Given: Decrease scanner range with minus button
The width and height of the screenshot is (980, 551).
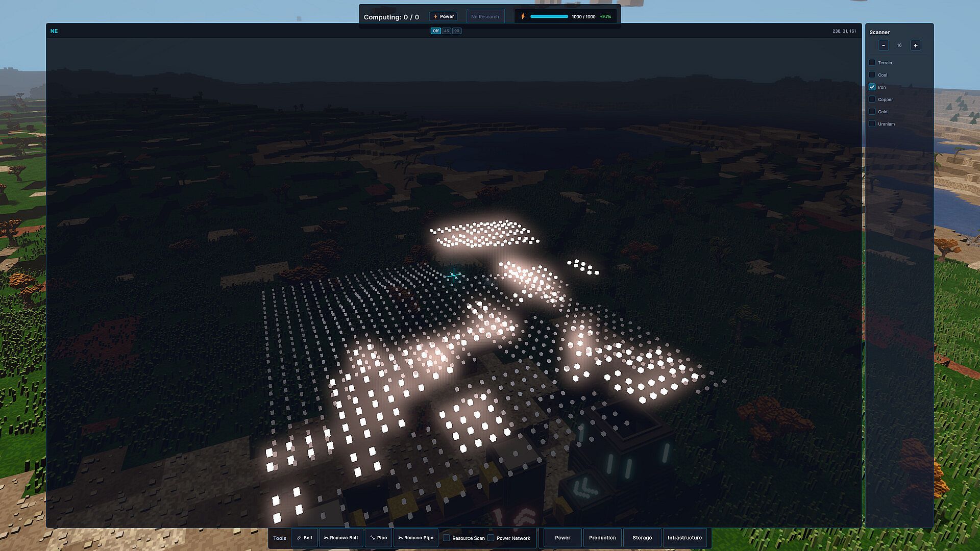Looking at the screenshot, I should coord(884,45).
